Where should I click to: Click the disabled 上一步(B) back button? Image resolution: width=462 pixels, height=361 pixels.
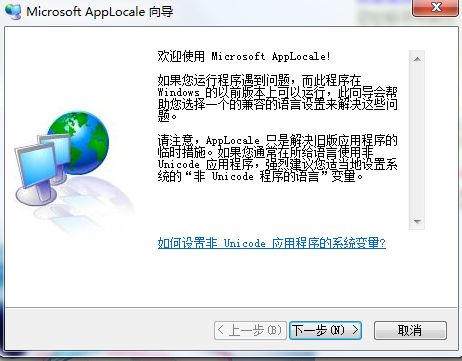[x=250, y=330]
